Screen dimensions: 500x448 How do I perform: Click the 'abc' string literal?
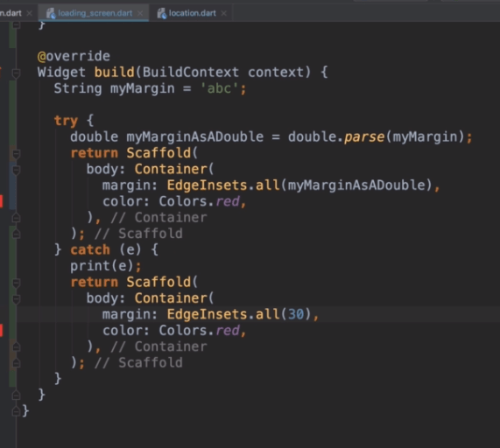(220, 88)
